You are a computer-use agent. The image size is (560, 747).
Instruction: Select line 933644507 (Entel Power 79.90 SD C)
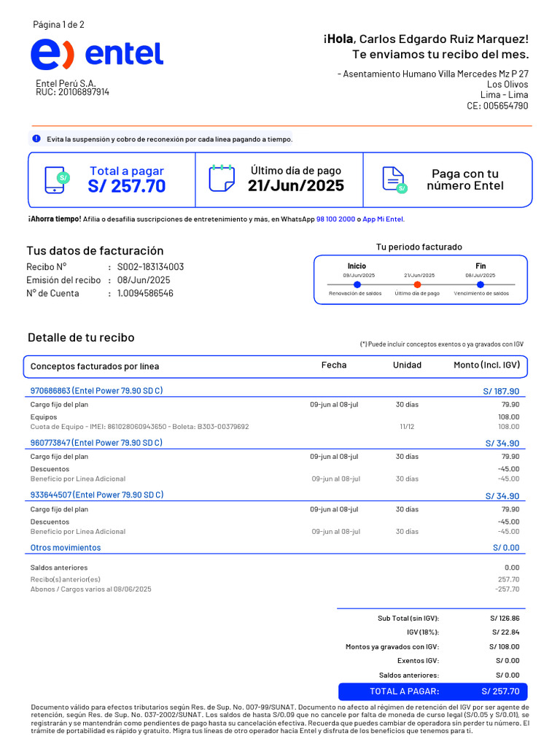(96, 495)
